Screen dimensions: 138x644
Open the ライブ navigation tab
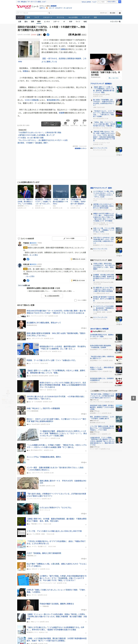[37, 17]
